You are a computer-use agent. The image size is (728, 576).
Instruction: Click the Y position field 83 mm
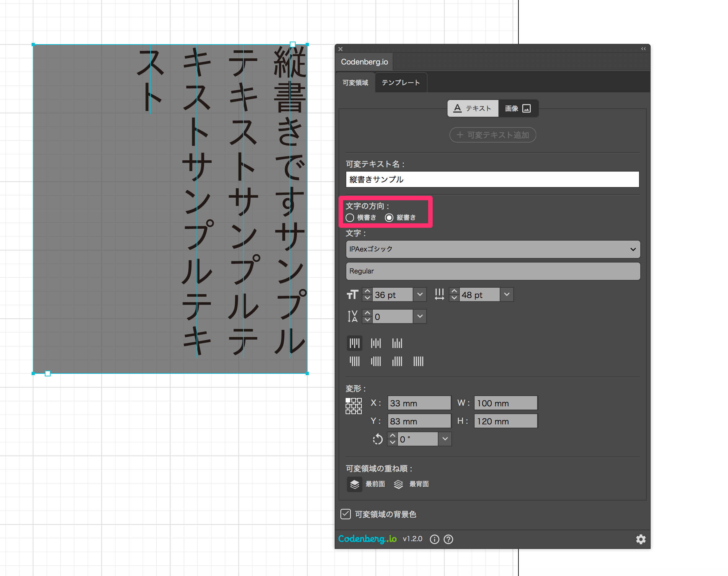coord(419,421)
